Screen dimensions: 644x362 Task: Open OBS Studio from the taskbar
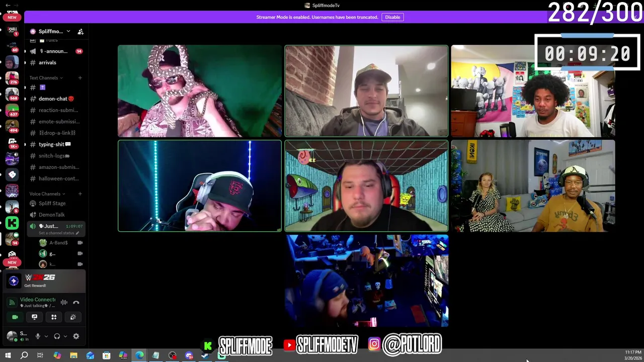coord(173,355)
